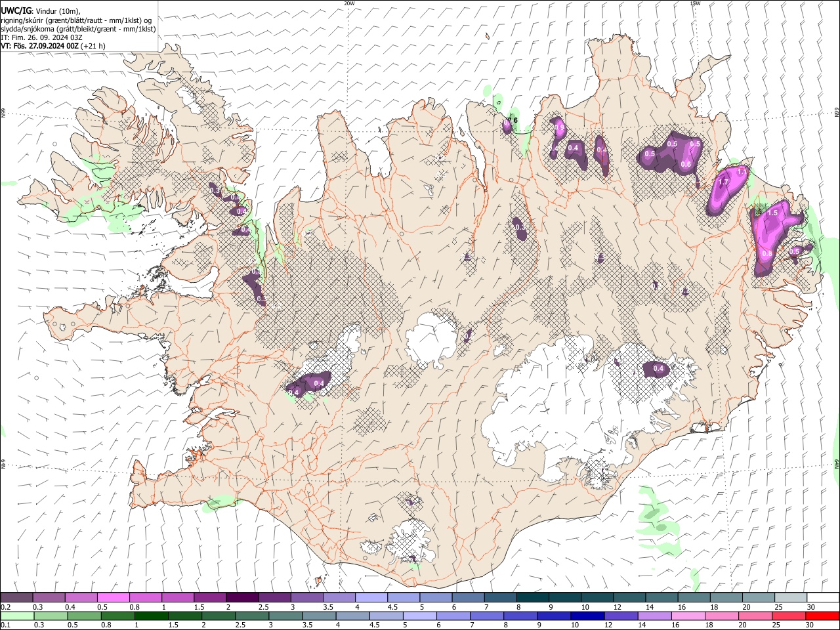Click the '1.1' precipitation value on the map

click(x=742, y=171)
